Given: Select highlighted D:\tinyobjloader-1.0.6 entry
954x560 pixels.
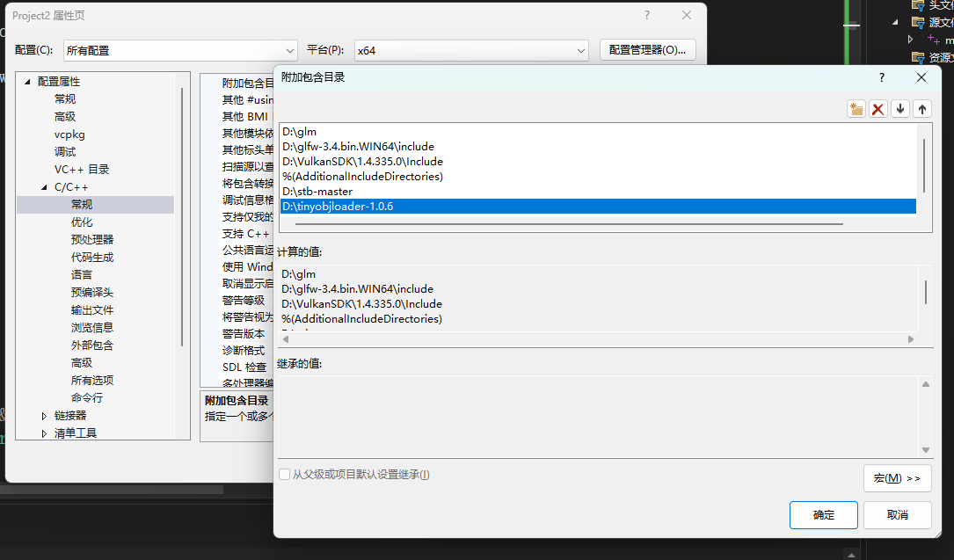Looking at the screenshot, I should tap(598, 207).
